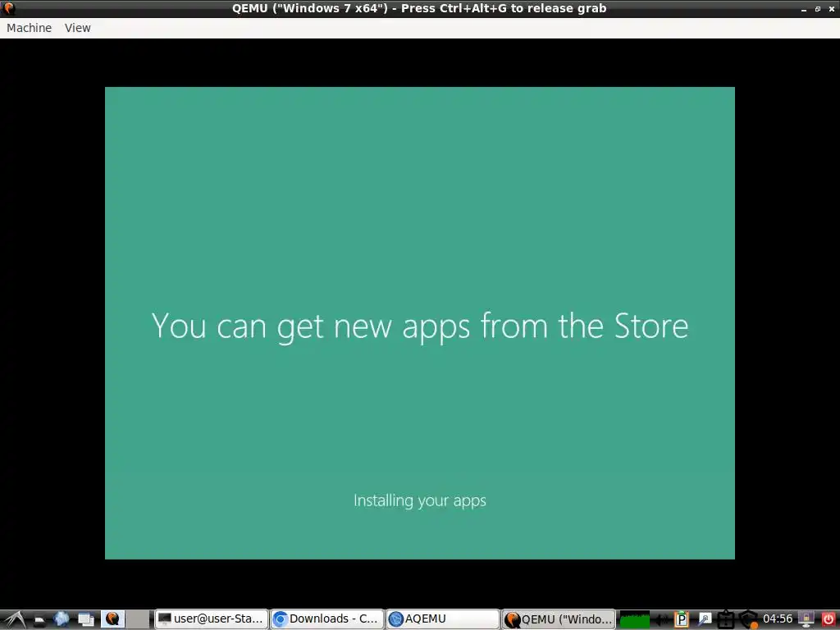
Task: Click the screen lock monitor icon
Action: click(806, 619)
